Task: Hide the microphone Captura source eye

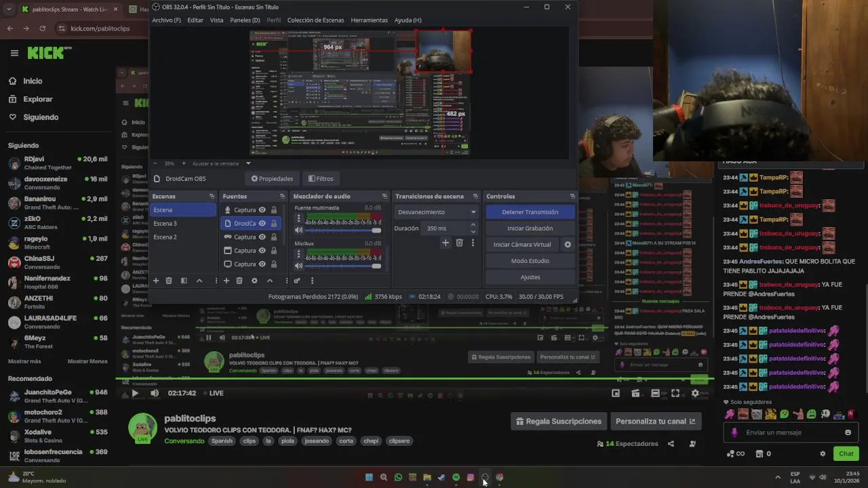Action: coord(262,210)
